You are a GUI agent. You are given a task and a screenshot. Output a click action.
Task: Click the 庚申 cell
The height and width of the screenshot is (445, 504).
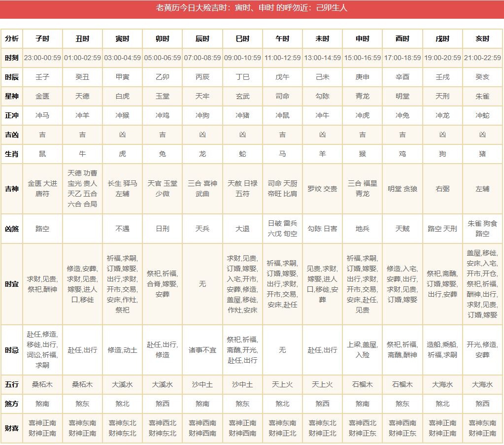tap(363, 77)
